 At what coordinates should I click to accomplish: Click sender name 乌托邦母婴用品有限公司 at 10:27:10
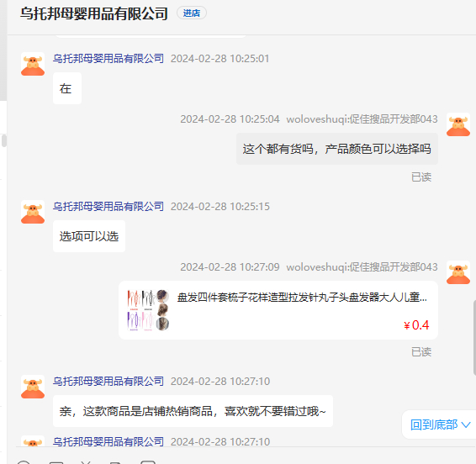(x=108, y=381)
